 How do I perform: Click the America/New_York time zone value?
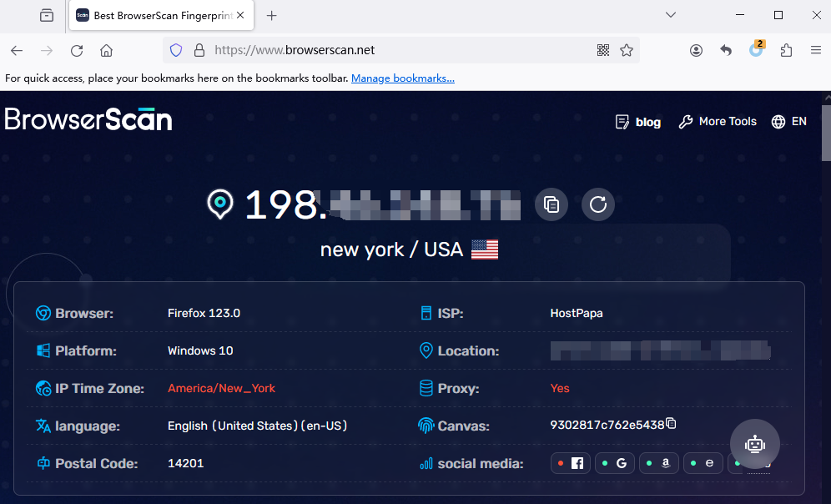pyautogui.click(x=222, y=389)
